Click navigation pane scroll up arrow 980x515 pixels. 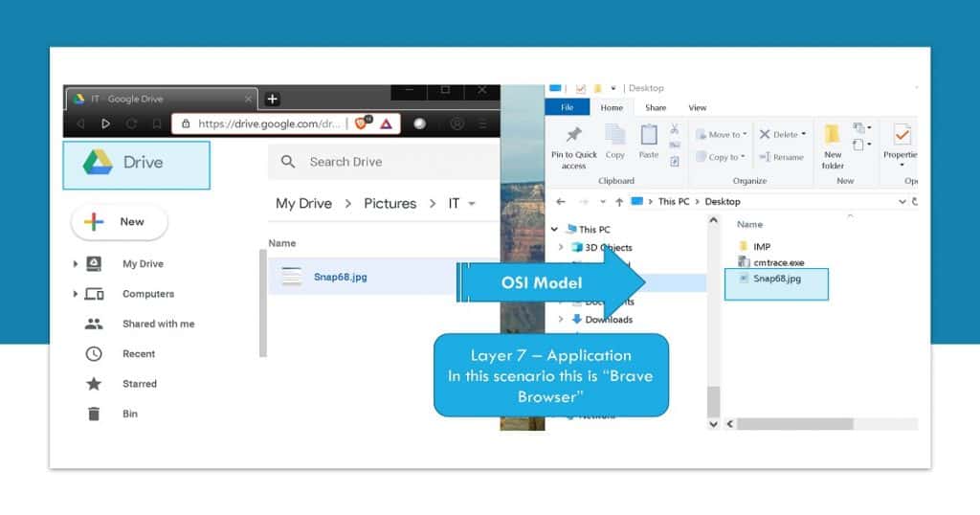tap(713, 220)
